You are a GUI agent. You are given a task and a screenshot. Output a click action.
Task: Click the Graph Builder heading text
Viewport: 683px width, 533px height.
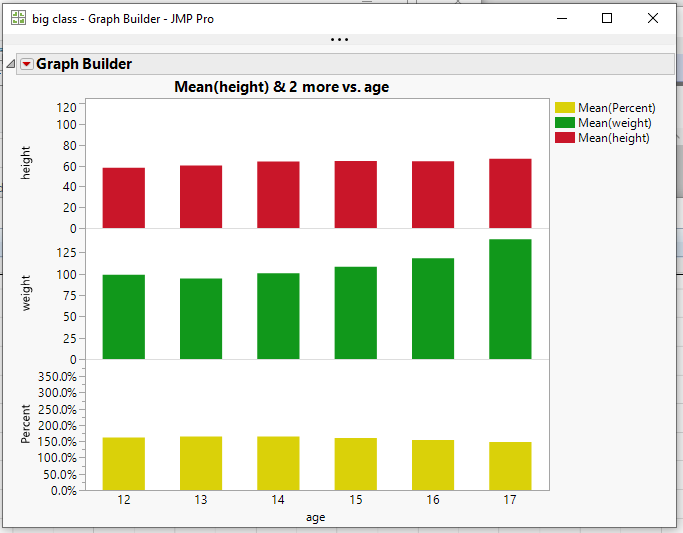click(84, 64)
